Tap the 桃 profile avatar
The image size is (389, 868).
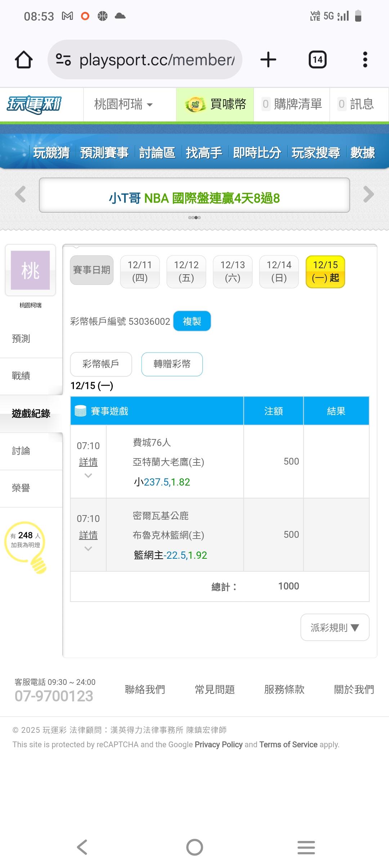pos(30,270)
